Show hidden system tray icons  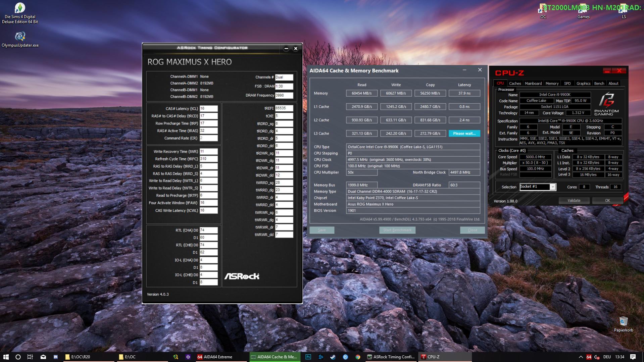(581, 357)
